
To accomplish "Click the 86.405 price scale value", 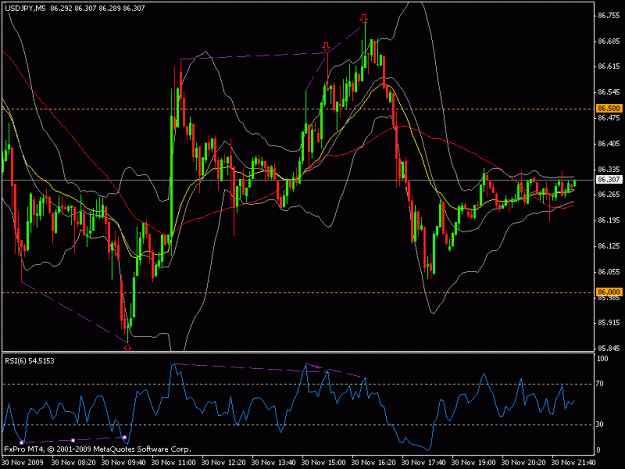I will coord(609,143).
